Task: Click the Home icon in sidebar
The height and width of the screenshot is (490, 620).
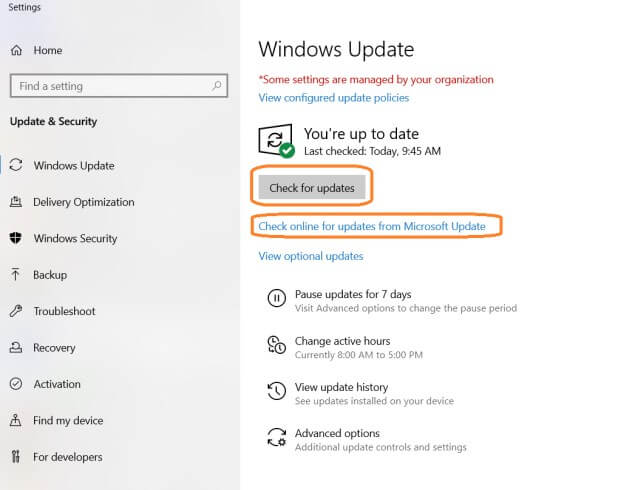Action: (x=16, y=50)
